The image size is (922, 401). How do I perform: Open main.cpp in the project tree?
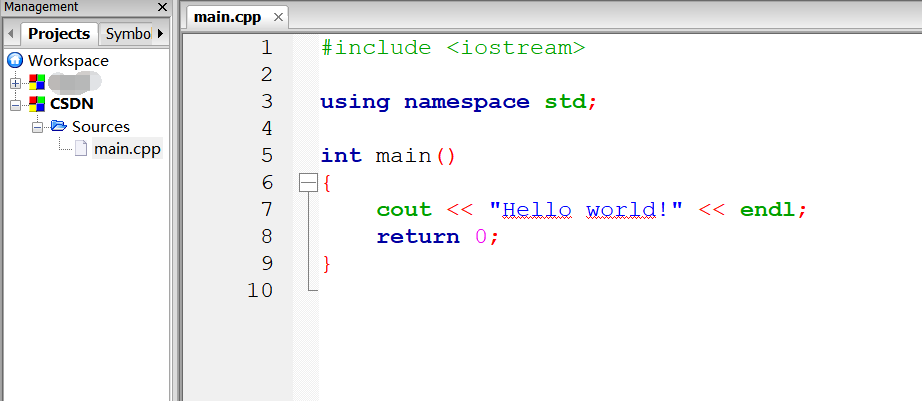point(127,149)
